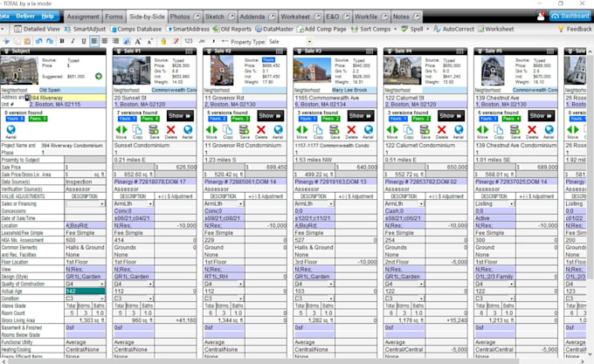Click Copy icon for Sale #1
The width and height of the screenshot is (594, 364).
pos(137,129)
